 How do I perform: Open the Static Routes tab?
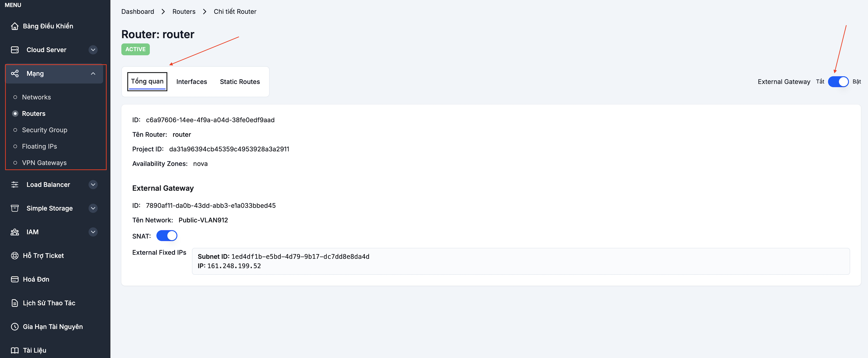click(x=239, y=82)
